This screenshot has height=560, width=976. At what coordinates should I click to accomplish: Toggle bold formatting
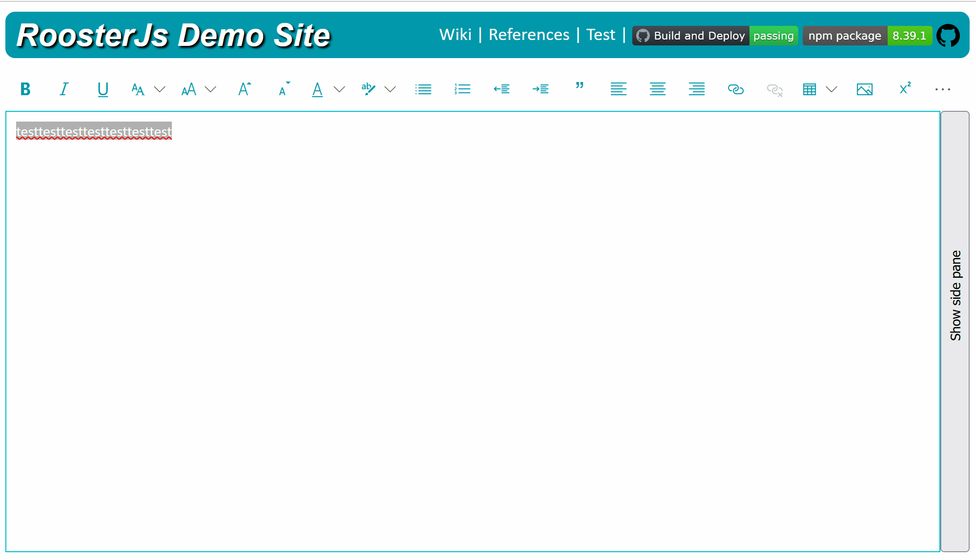(x=25, y=89)
